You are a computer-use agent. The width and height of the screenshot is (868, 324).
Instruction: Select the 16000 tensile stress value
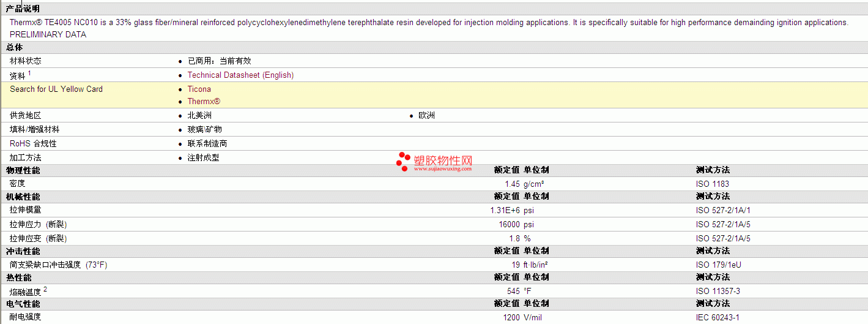510,224
